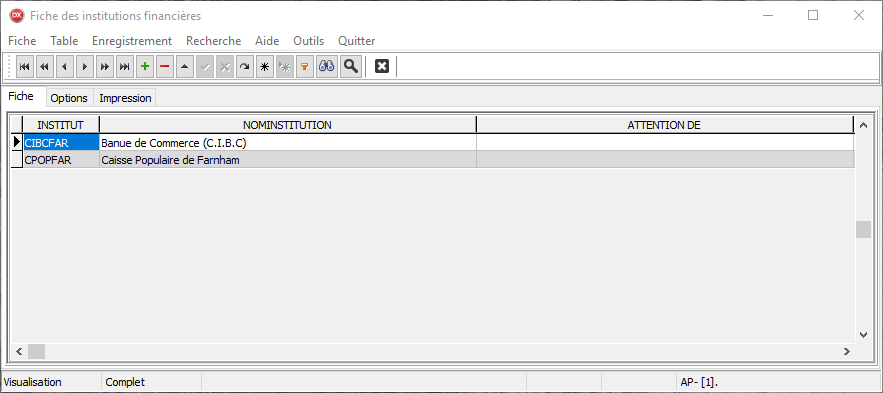The image size is (883, 393).
Task: Switch to the Impression tab
Action: (x=125, y=98)
